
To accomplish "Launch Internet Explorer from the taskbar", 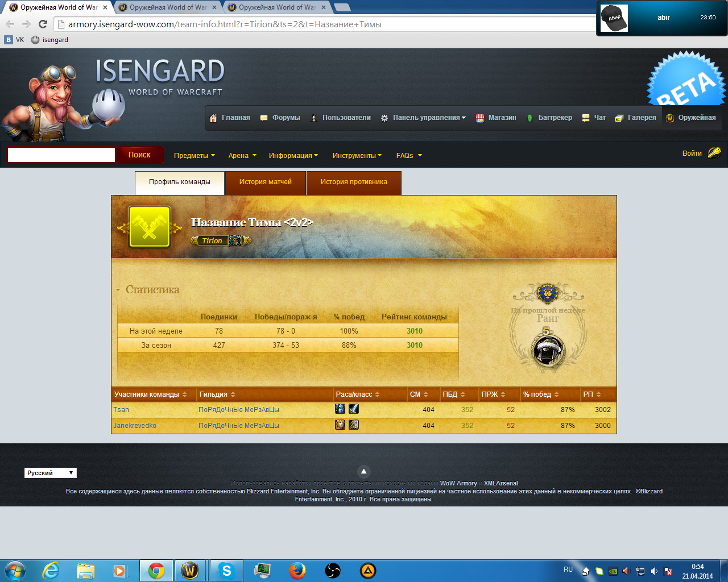I will (51, 571).
